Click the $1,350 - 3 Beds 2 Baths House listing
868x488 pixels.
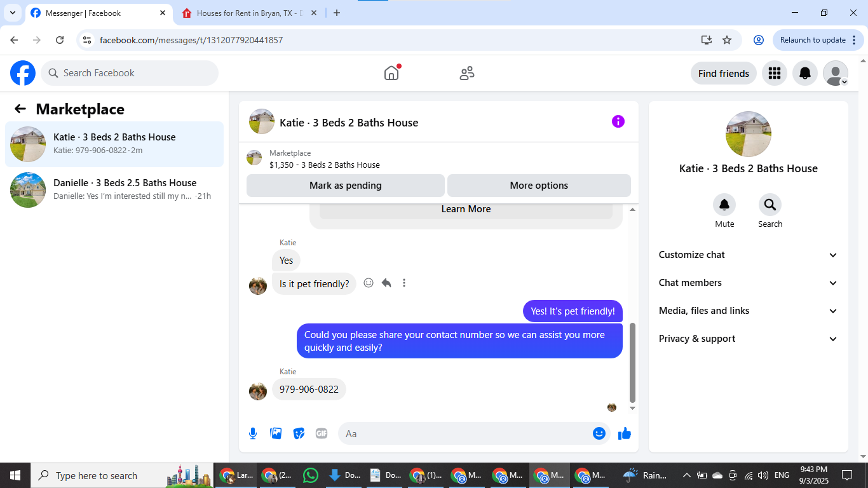[x=325, y=165]
